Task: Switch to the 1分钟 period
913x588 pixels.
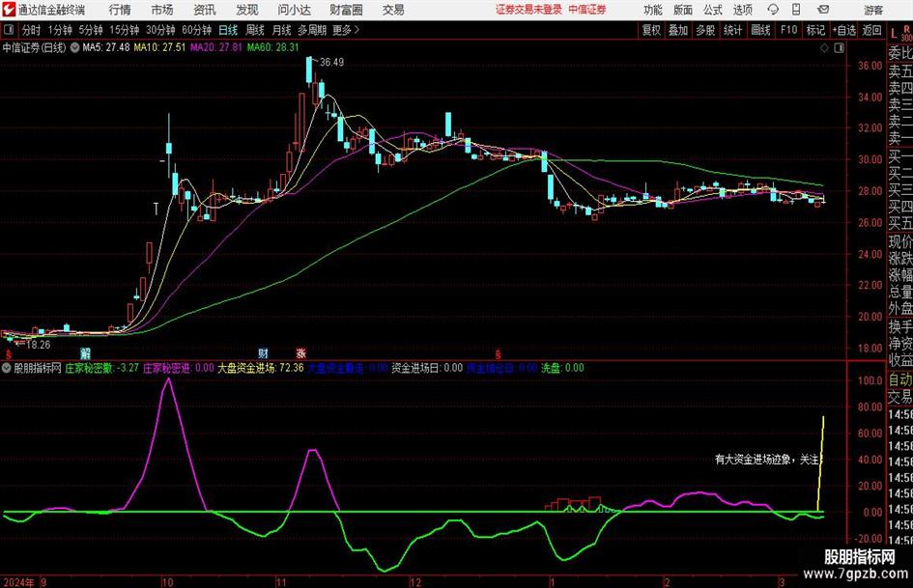Action: 59,30
